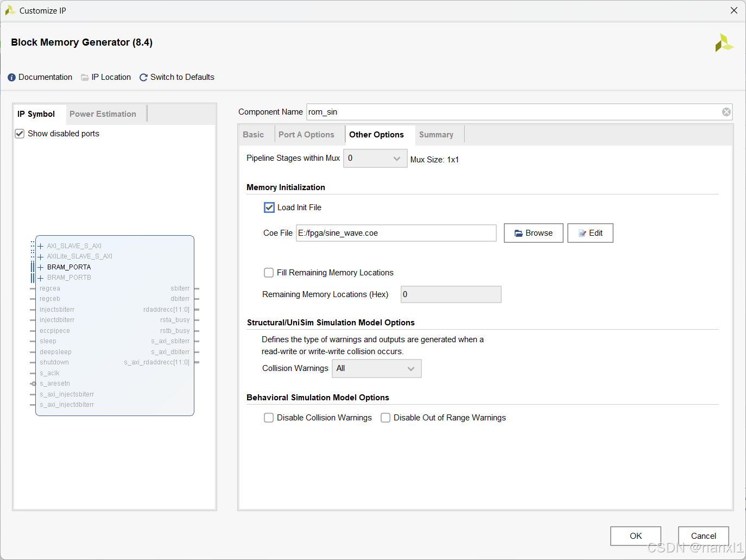The width and height of the screenshot is (746, 560).
Task: Expand the BRAM_PORTA interface plus icon
Action: click(41, 267)
